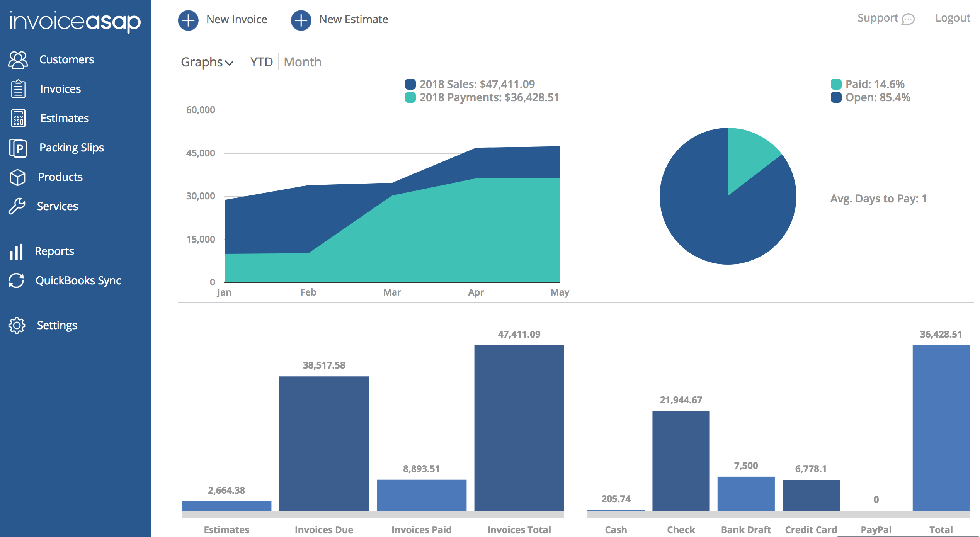
Task: Click the Logout link
Action: click(952, 18)
